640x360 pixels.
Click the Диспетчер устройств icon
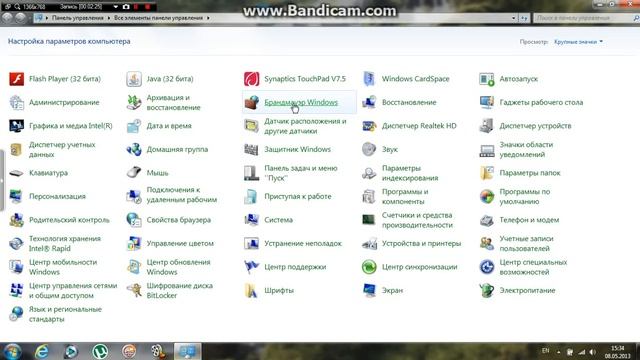[487, 126]
